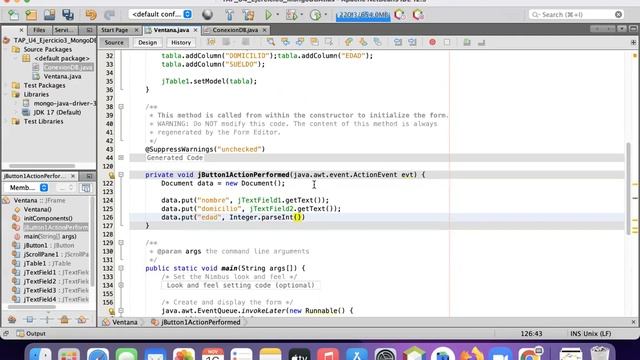Select main(String[] args) in Navigator
The height and width of the screenshot is (360, 640).
(50, 236)
